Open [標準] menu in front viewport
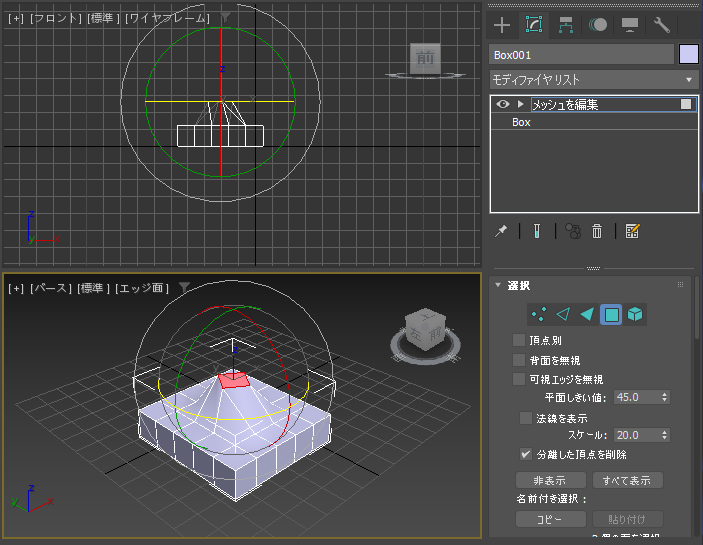The height and width of the screenshot is (545, 703). tap(103, 18)
